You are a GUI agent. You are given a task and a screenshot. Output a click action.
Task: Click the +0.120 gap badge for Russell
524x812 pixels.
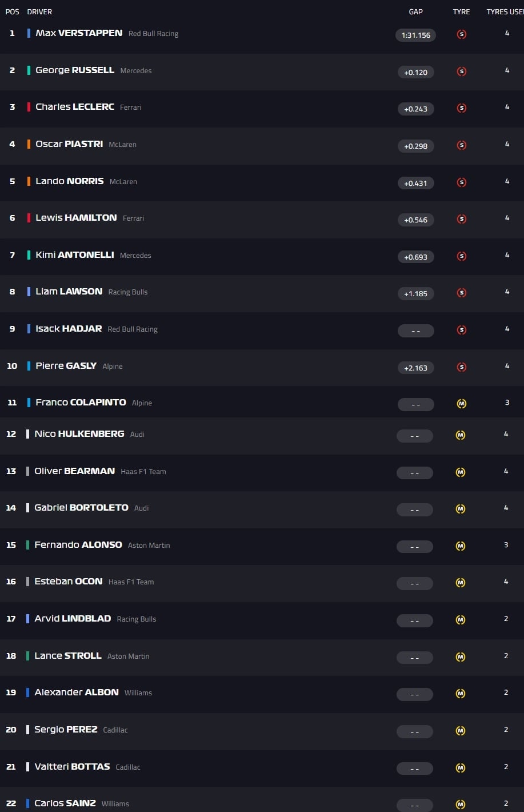click(416, 72)
